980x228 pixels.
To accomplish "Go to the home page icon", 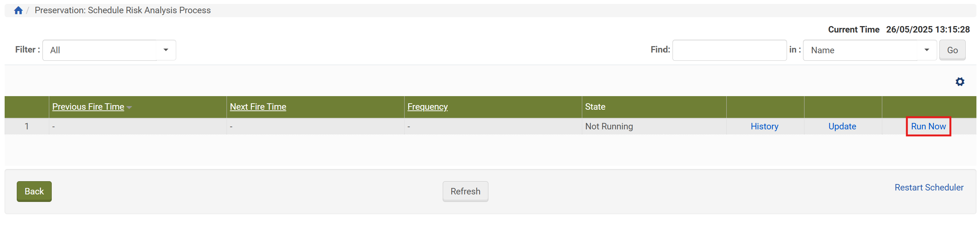I will click(x=18, y=10).
